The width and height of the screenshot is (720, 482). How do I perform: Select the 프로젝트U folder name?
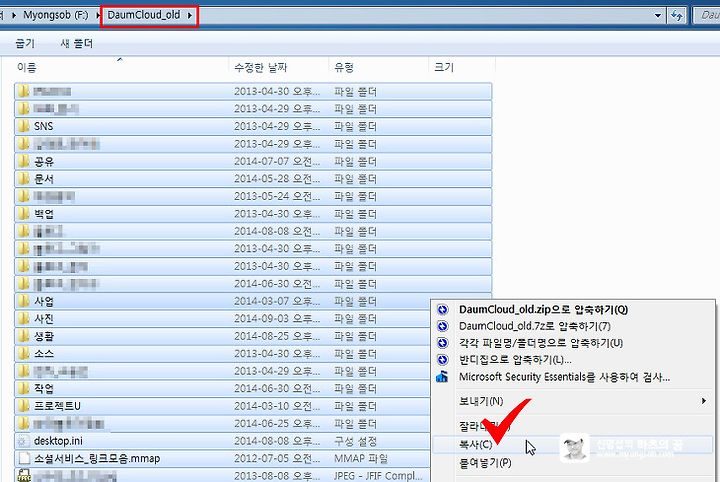[57, 406]
